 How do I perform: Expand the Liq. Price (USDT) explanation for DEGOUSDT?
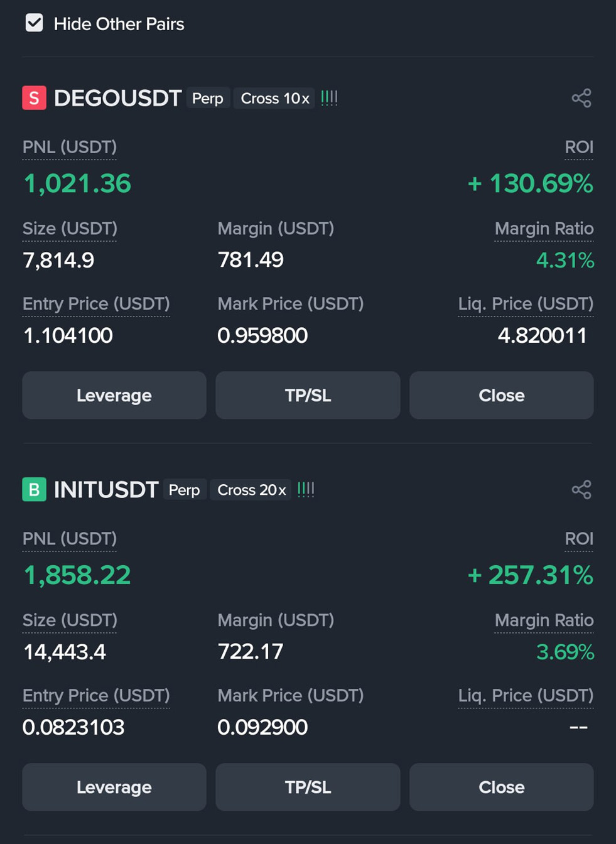pos(525,303)
